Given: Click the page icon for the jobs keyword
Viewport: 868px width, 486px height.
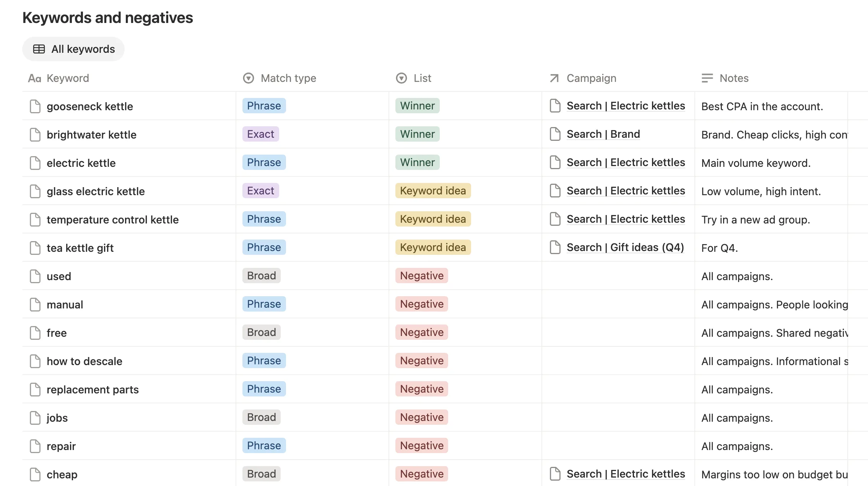Looking at the screenshot, I should [x=35, y=418].
